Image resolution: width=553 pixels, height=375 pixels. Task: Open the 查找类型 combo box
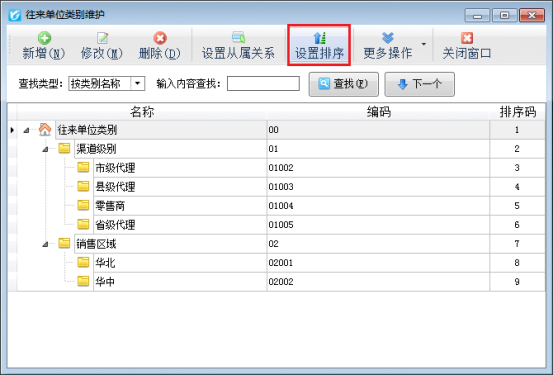(107, 84)
